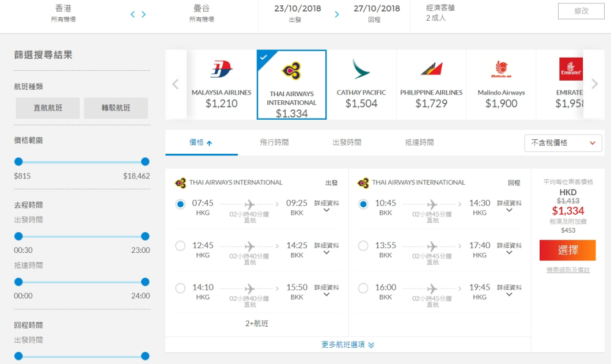Expand 更多航班選項 more flight options
This screenshot has width=611, height=364.
click(x=348, y=344)
